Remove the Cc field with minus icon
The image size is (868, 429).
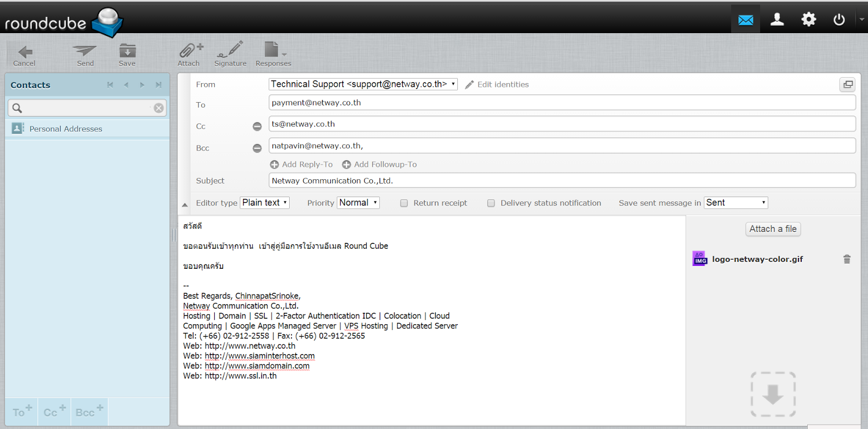pos(257,127)
